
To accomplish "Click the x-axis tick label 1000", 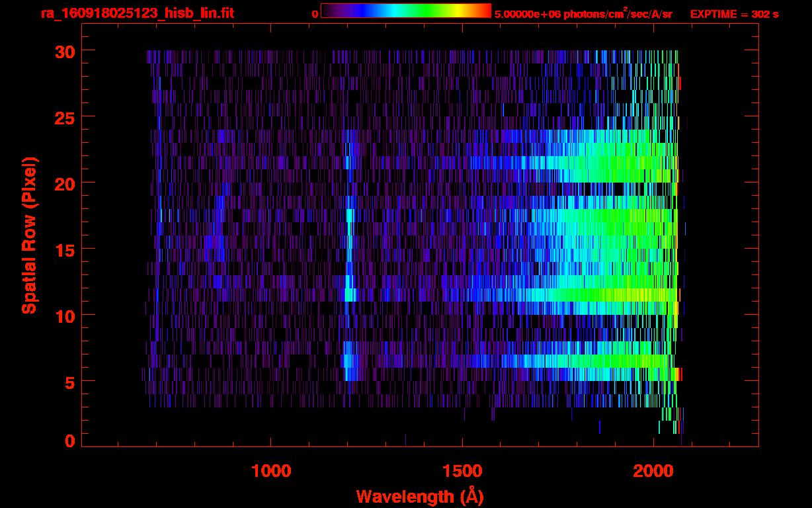I will (271, 471).
